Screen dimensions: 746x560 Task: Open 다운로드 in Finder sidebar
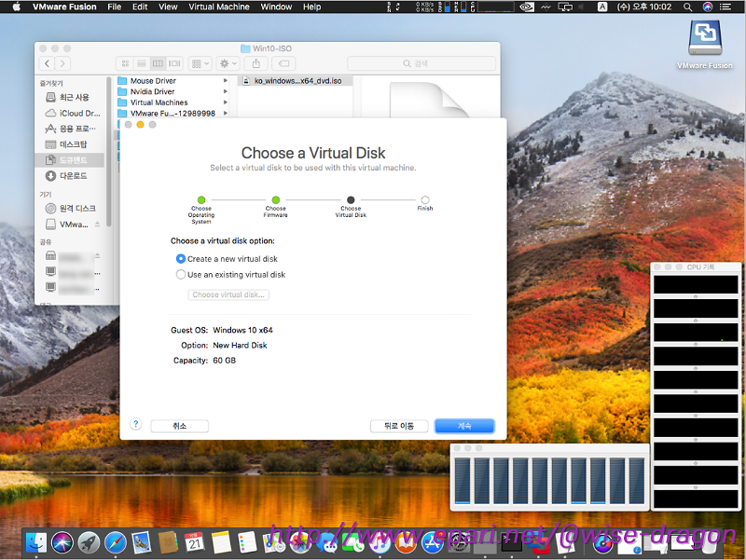(69, 176)
